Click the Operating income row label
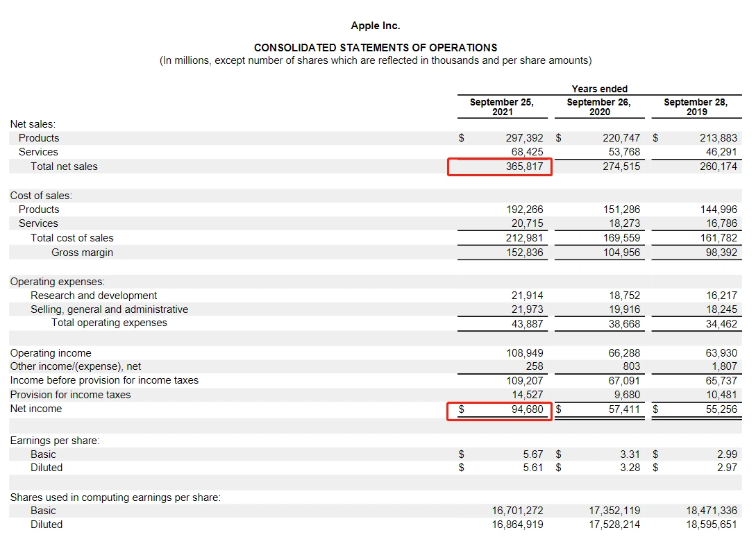Screen dimensions: 756x537 click(51, 353)
